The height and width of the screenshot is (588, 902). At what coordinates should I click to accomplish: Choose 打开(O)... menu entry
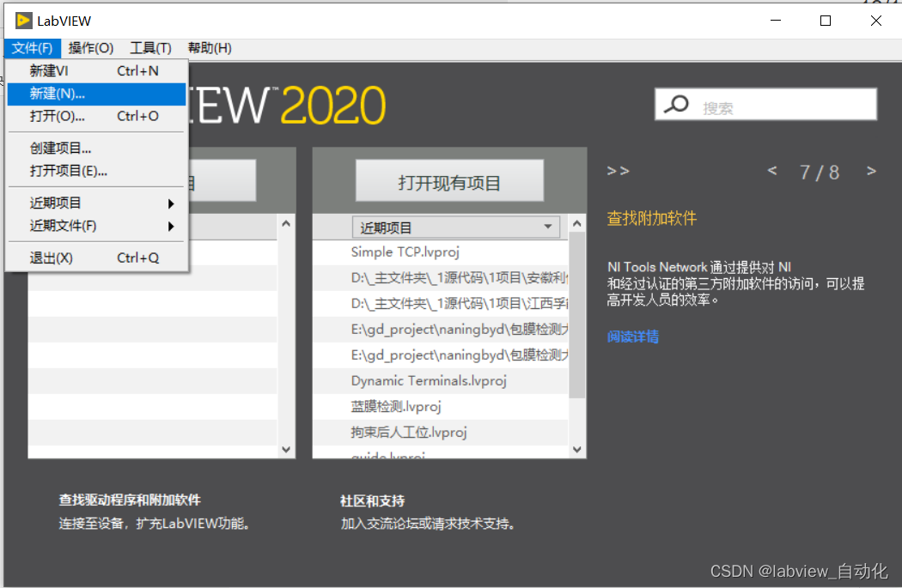pos(96,116)
